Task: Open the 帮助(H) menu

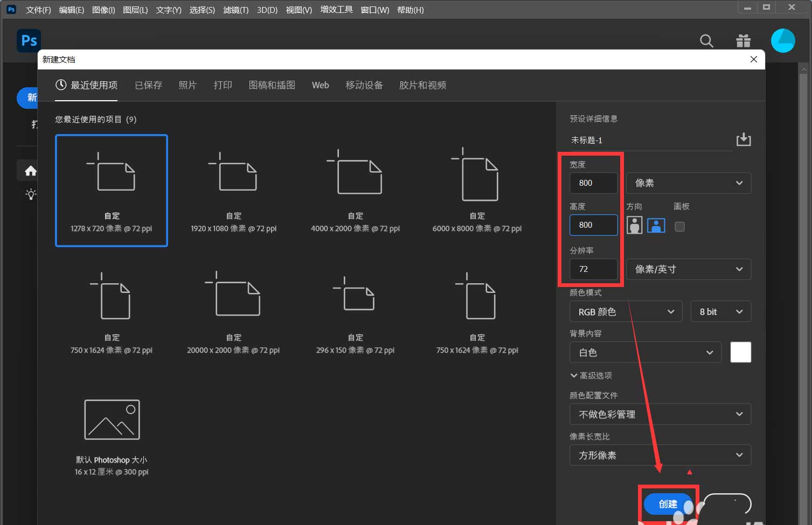Action: coord(411,10)
